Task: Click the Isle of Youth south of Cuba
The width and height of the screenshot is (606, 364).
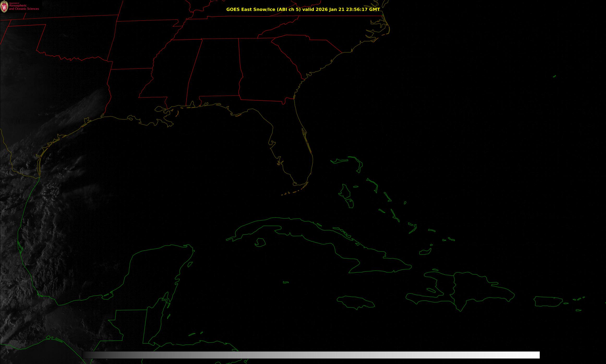Action: [x=260, y=243]
